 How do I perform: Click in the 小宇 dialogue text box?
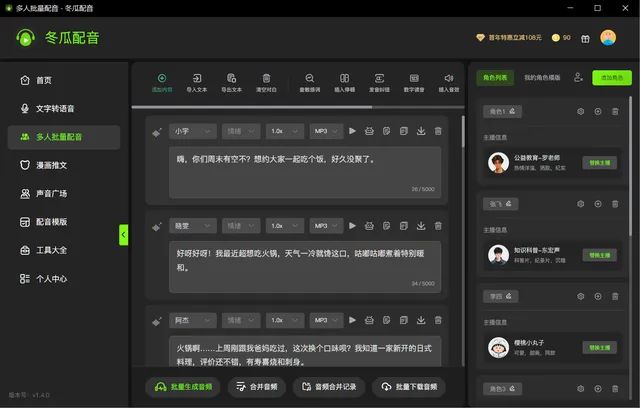pos(305,173)
